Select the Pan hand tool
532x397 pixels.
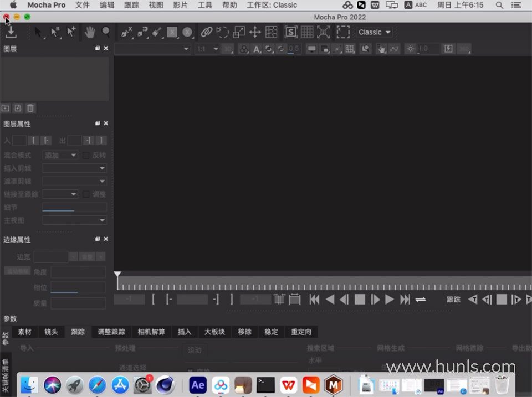coord(90,32)
